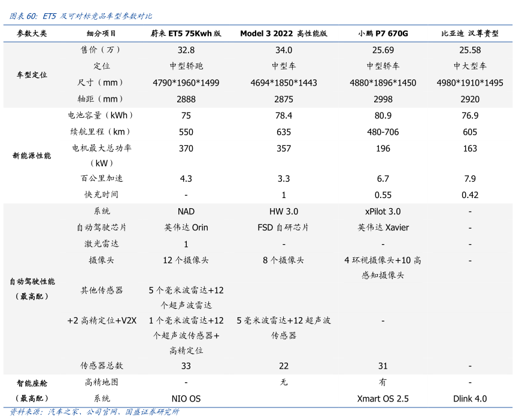Click the 参数大类 header cell
Image resolution: width=525 pixels, height=420 pixels.
point(32,34)
